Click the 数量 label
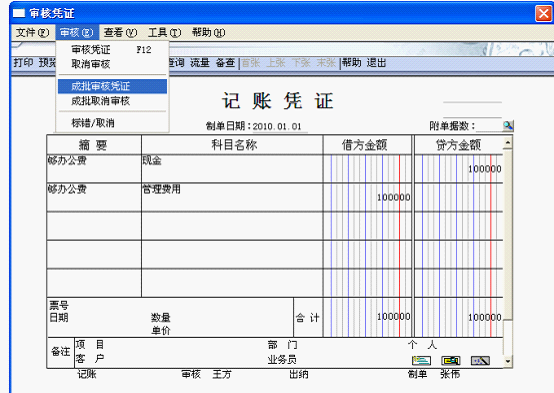 (x=161, y=317)
